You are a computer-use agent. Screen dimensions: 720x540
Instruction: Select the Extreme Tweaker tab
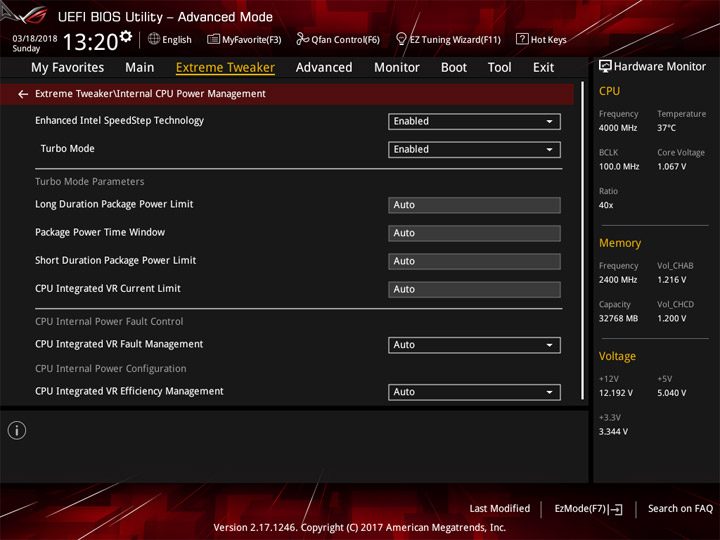click(225, 68)
